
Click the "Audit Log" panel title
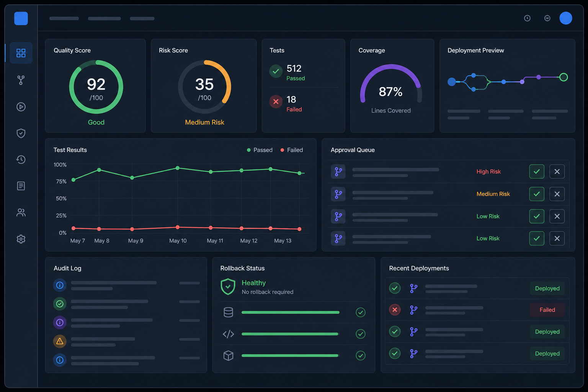pyautogui.click(x=67, y=268)
